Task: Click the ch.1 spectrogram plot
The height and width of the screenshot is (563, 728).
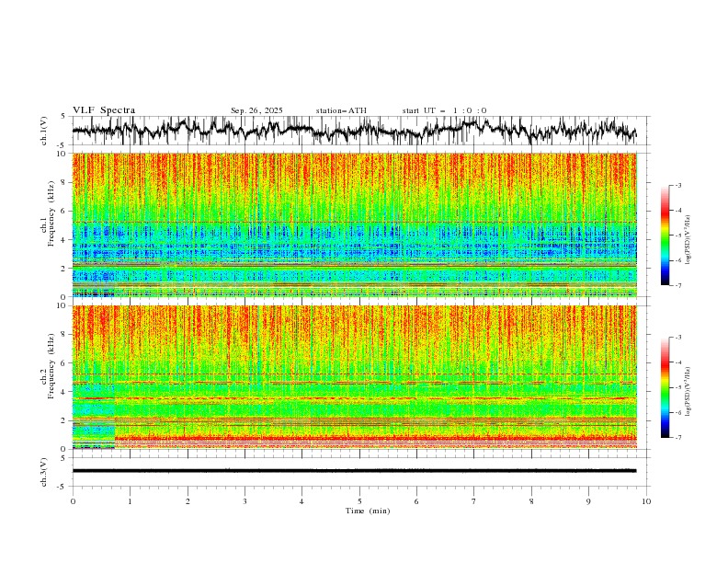Action: point(355,224)
